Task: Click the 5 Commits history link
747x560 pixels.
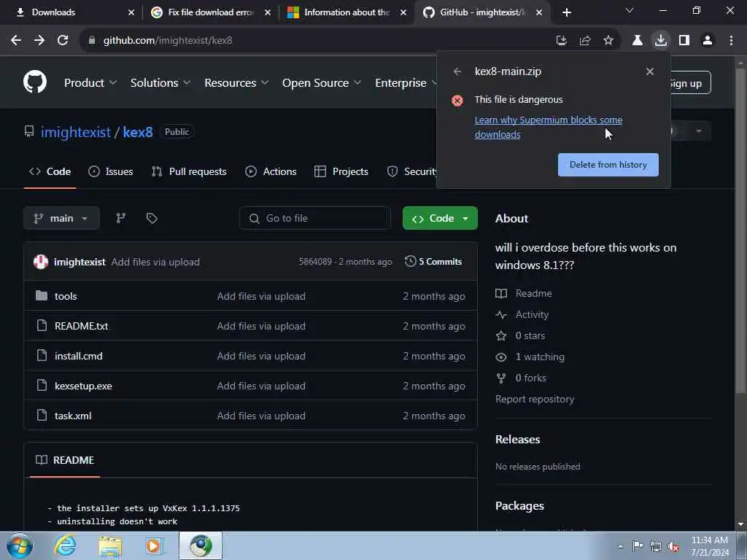Action: (433, 262)
